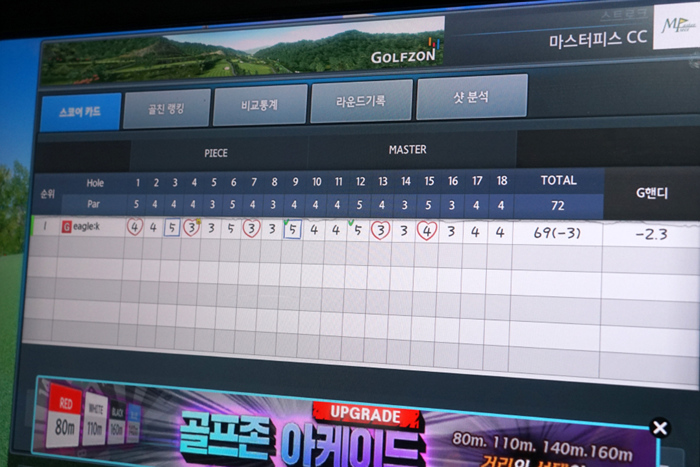Screen dimensions: 700x467
Task: Click the total par value 72
Action: pyautogui.click(x=558, y=206)
